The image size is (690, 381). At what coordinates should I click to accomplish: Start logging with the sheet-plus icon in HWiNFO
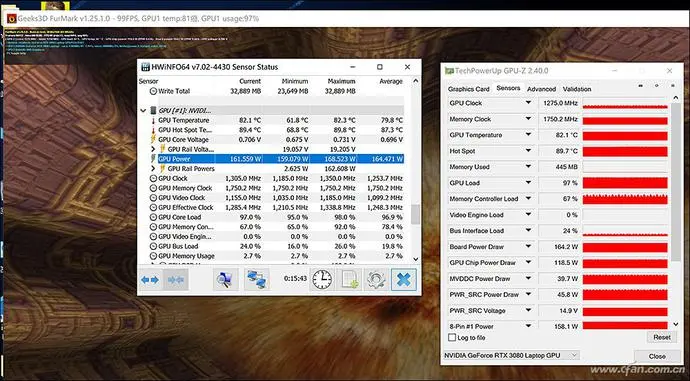349,279
